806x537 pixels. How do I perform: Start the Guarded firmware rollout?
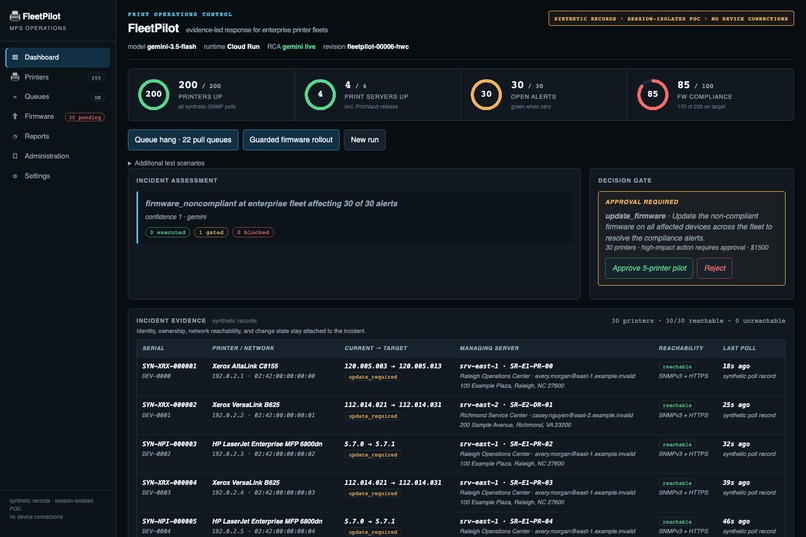291,140
